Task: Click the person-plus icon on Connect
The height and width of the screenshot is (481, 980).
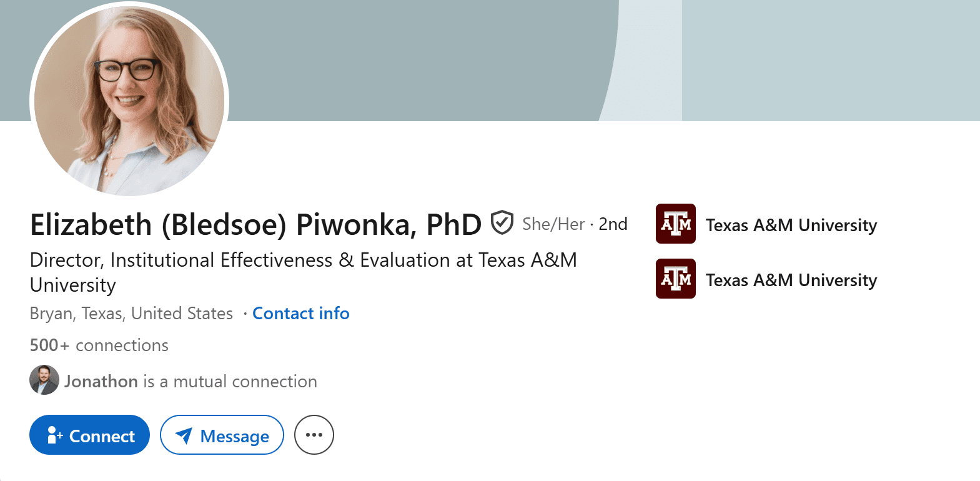Action: tap(55, 435)
